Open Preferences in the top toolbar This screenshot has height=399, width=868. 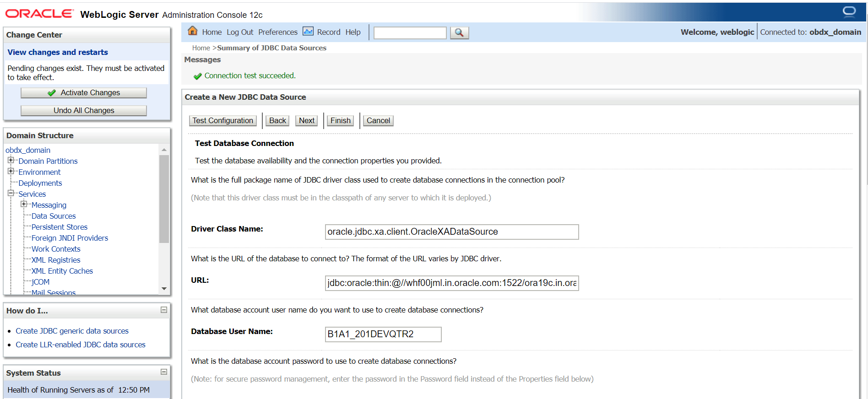278,32
